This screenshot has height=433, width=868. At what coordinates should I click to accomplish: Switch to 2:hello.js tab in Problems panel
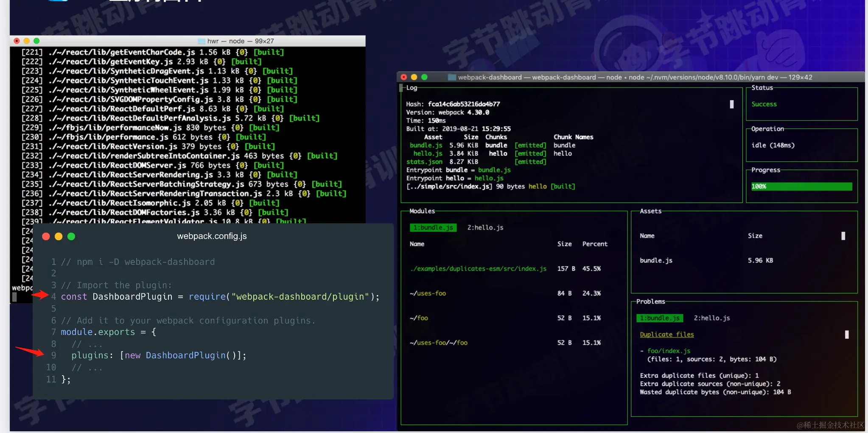point(712,318)
